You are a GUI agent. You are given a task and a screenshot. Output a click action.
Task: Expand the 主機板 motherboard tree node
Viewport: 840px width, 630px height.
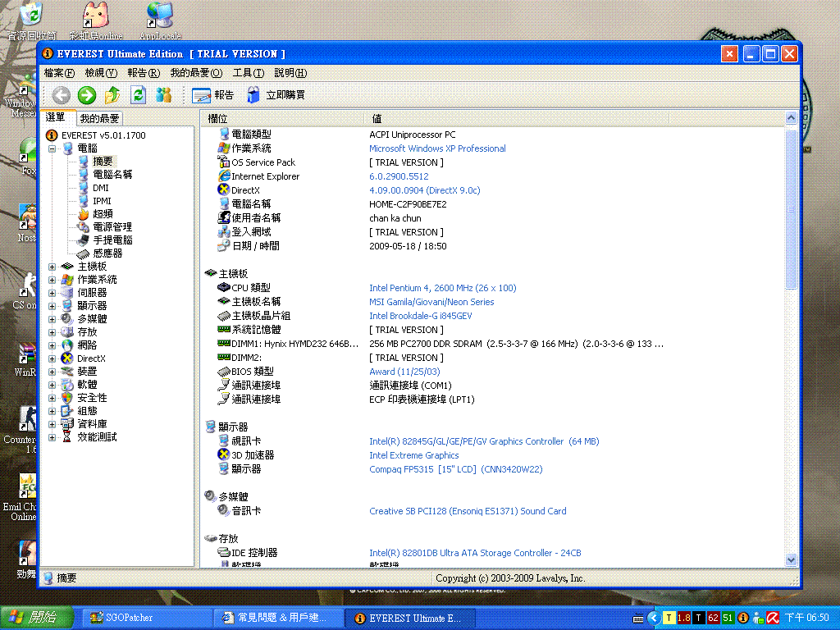coord(52,267)
